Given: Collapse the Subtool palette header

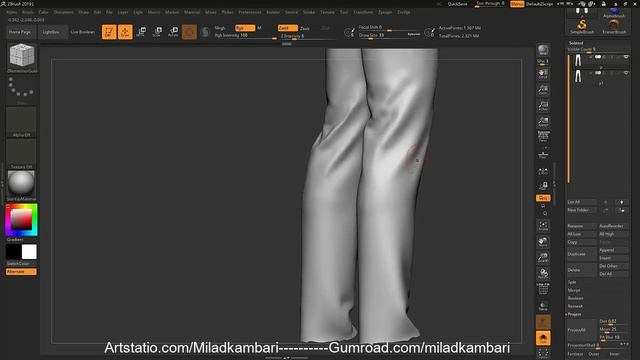Looking at the screenshot, I should 576,43.
